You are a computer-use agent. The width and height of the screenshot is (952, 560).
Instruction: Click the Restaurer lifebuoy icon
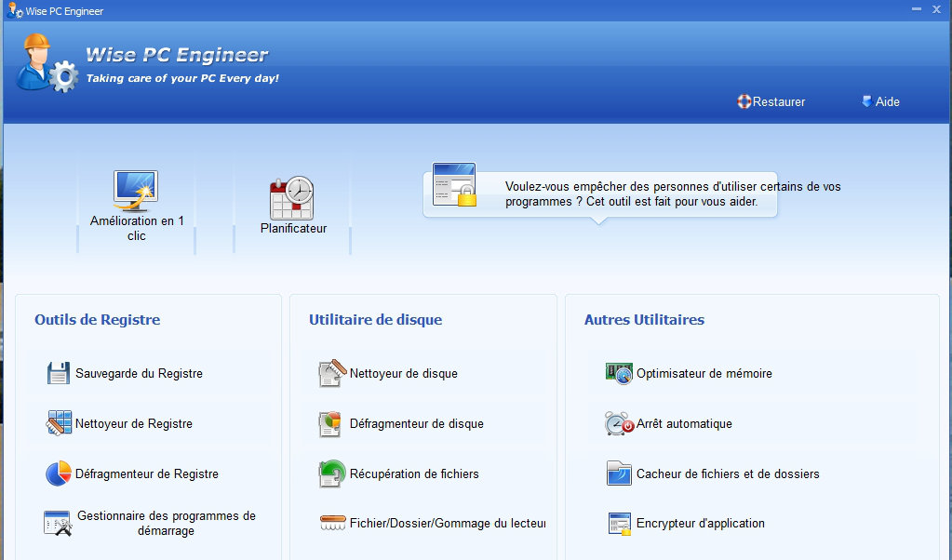point(744,101)
